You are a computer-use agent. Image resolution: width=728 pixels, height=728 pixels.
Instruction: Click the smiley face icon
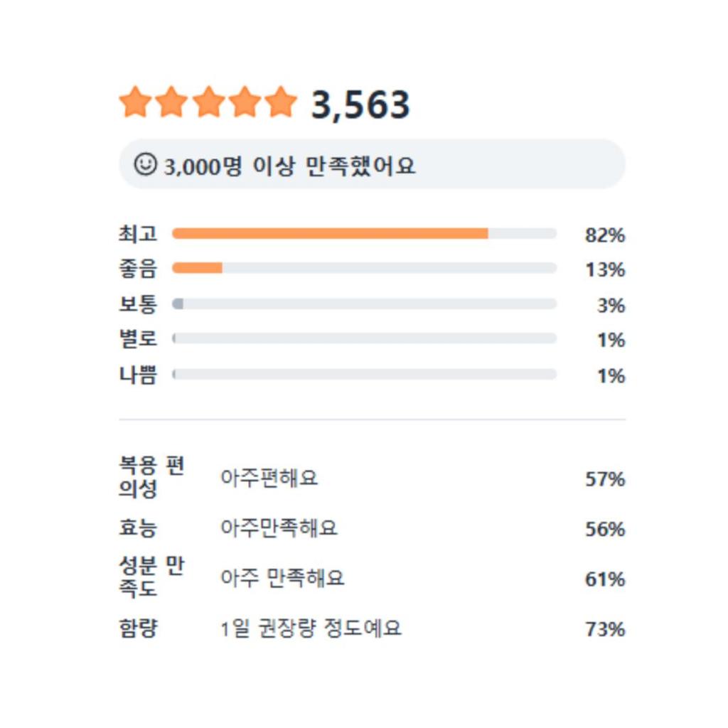[145, 164]
